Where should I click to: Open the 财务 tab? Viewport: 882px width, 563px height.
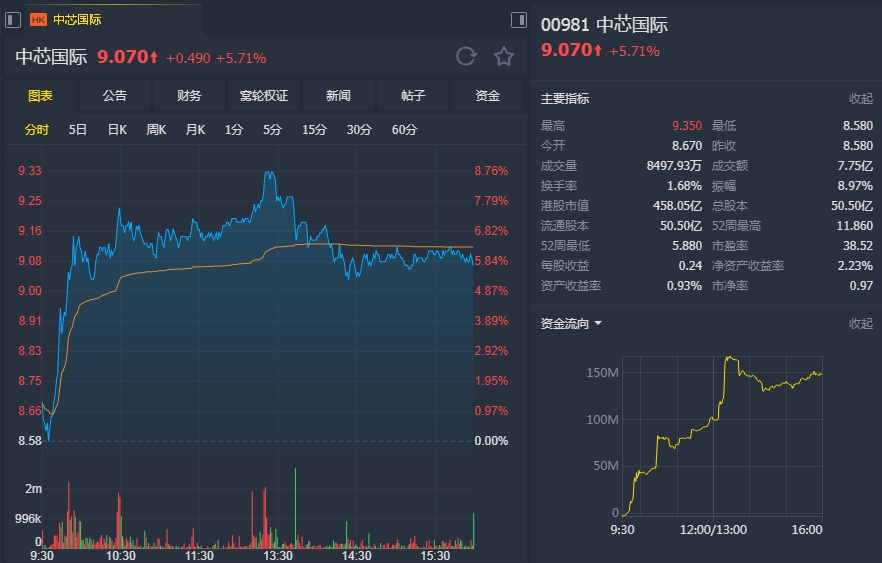[189, 96]
